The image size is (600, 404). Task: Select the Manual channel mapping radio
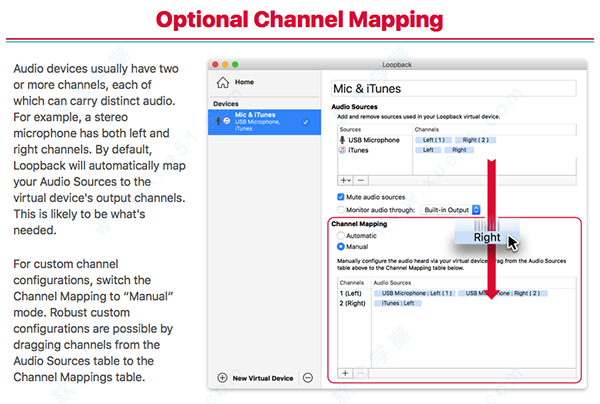[x=341, y=247]
